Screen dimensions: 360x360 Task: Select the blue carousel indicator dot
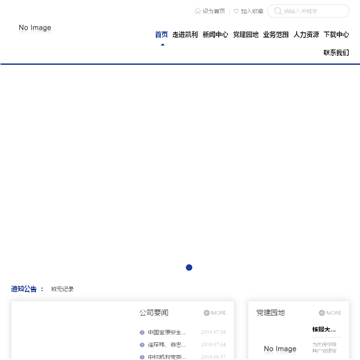coord(189,267)
